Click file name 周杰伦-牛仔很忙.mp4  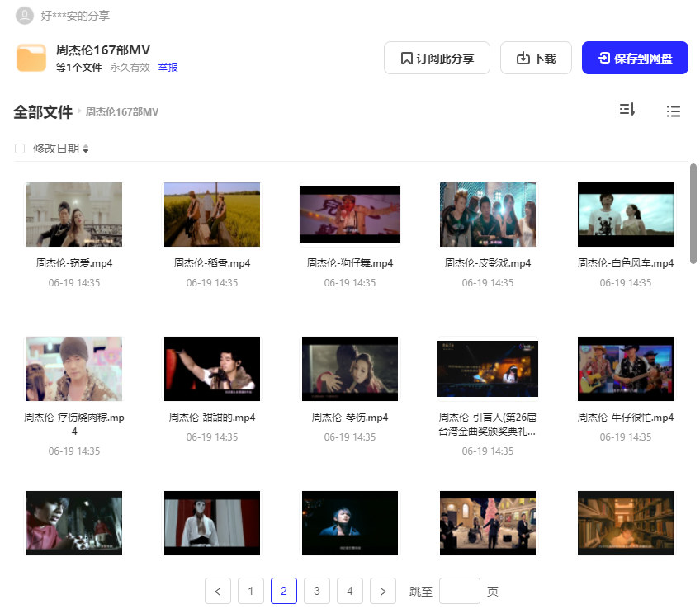pyautogui.click(x=626, y=418)
